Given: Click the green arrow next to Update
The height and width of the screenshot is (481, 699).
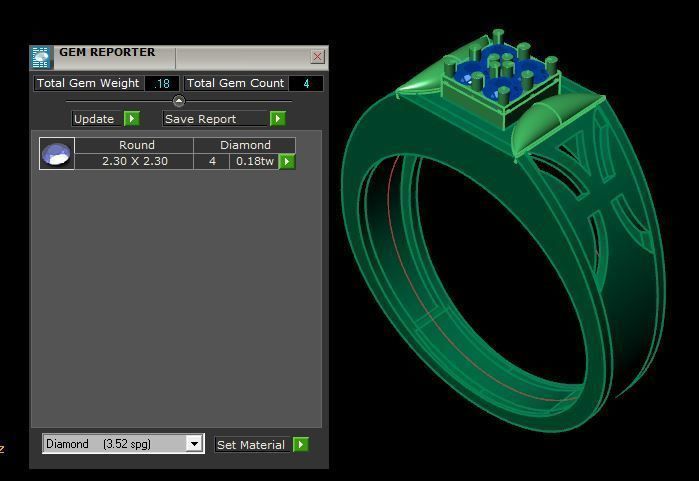Looking at the screenshot, I should tap(132, 119).
